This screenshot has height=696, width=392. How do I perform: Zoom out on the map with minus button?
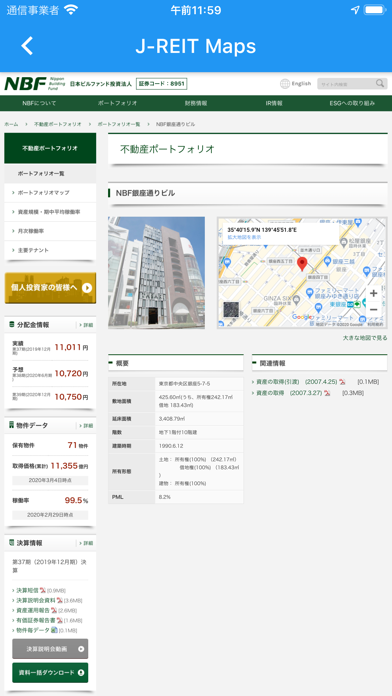pyautogui.click(x=373, y=309)
